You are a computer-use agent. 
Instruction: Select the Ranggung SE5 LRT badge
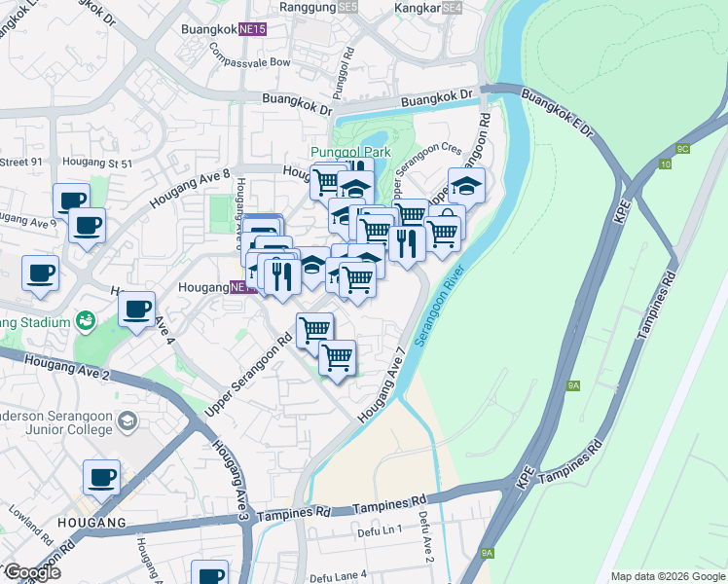(x=347, y=7)
